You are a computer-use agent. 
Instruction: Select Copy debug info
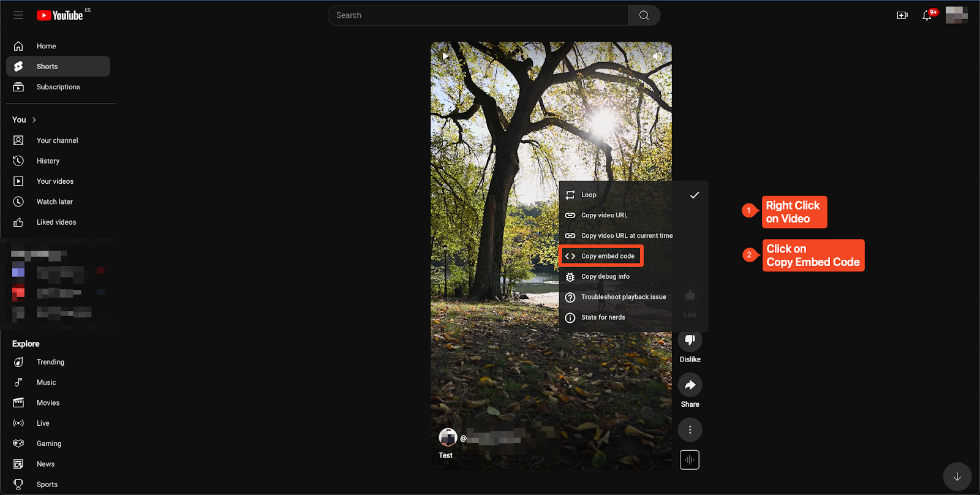coord(633,276)
